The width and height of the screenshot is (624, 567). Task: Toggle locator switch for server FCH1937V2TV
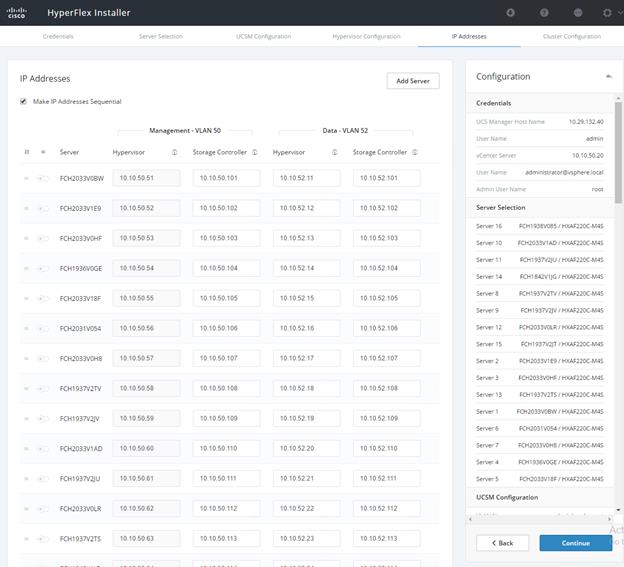(43, 388)
